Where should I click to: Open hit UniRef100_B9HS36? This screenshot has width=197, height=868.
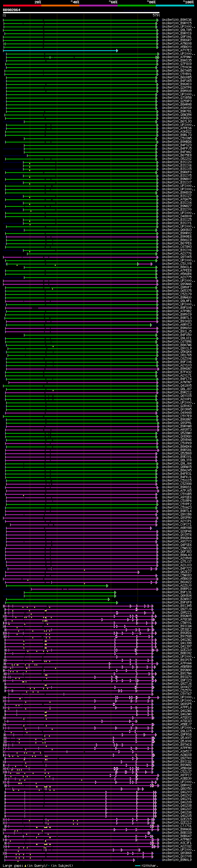point(177,20)
